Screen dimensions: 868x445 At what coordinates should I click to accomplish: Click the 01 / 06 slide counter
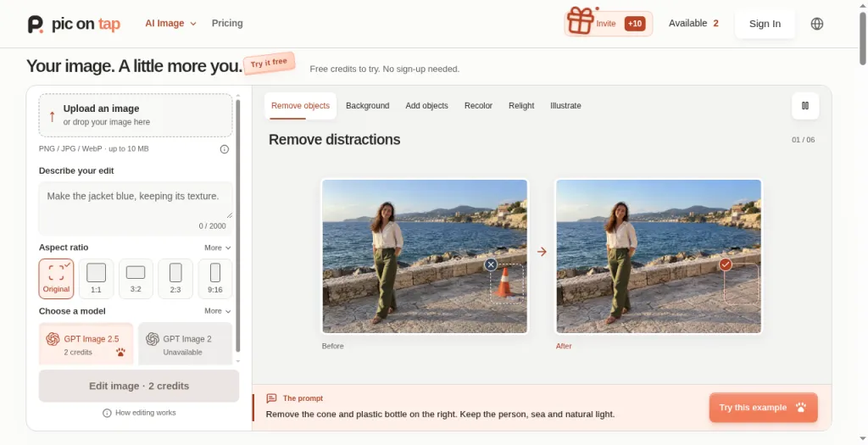804,140
